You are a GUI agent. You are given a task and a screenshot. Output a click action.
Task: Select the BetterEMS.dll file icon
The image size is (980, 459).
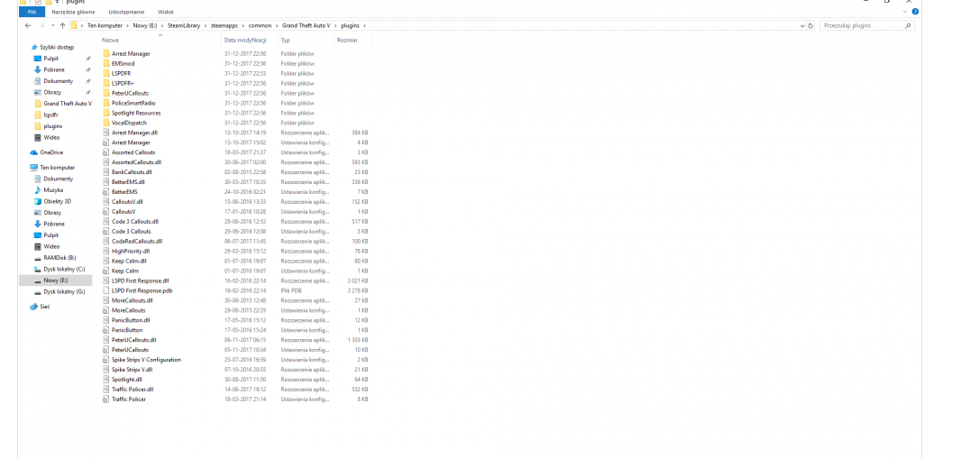pyautogui.click(x=105, y=182)
